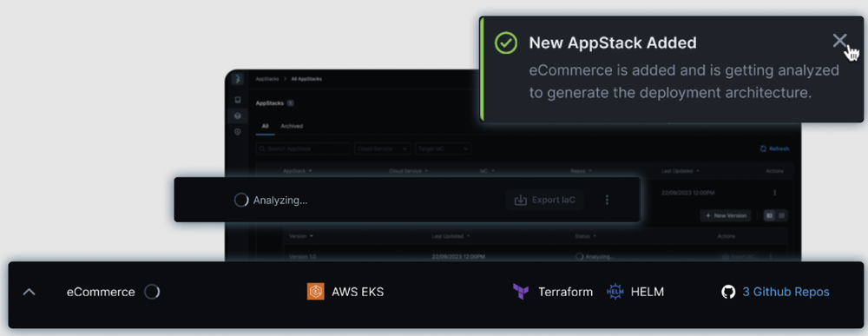868x336 pixels.
Task: Click the Refresh button
Action: [774, 148]
